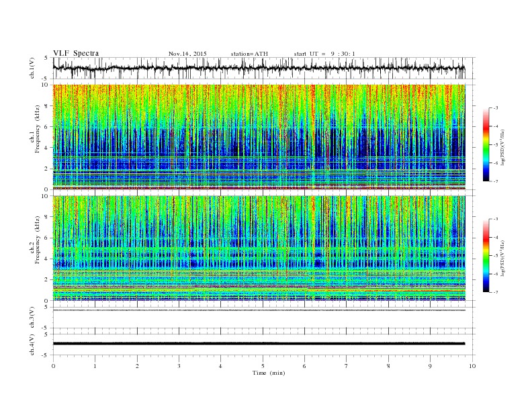The width and height of the screenshot is (532, 411).
Task: Click the 6 kHz tick label of ch.1 spectrogram
Action: tap(47, 127)
